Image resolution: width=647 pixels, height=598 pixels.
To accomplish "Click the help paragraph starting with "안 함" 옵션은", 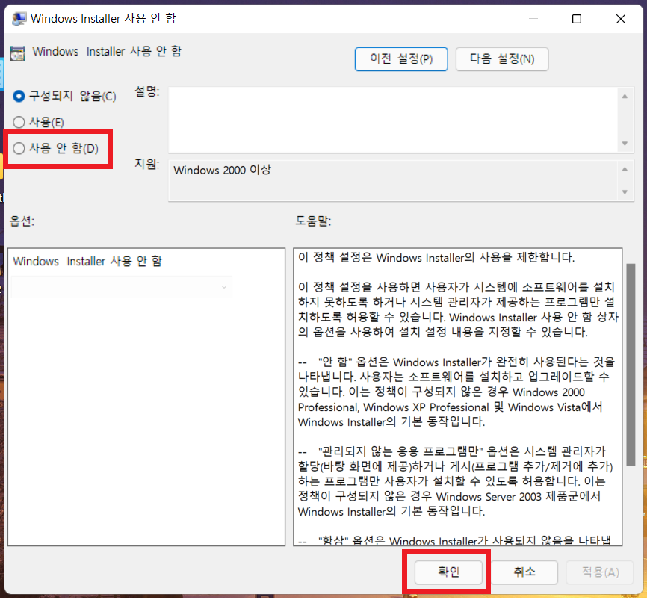I will (456, 392).
